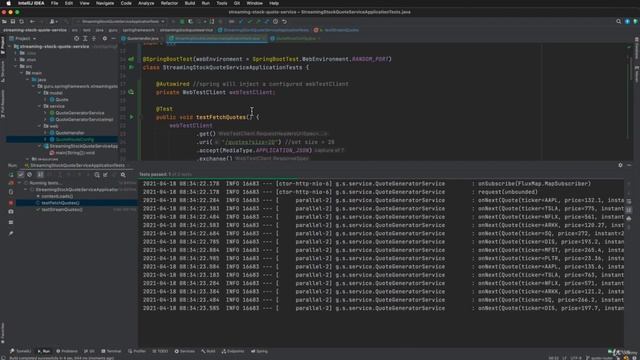Viewport: 640px width, 360px height.
Task: Collapse the src folder node
Action: tap(16, 66)
